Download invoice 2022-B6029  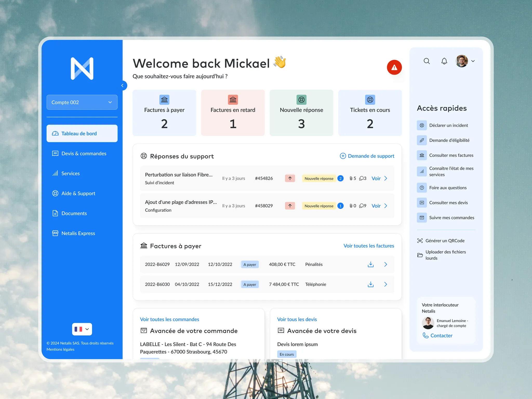(371, 264)
